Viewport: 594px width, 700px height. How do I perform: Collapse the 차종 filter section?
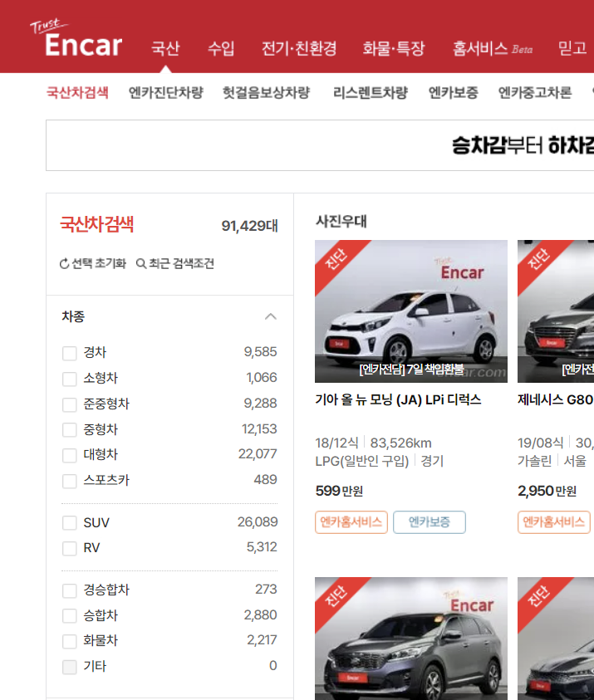pyautogui.click(x=271, y=316)
